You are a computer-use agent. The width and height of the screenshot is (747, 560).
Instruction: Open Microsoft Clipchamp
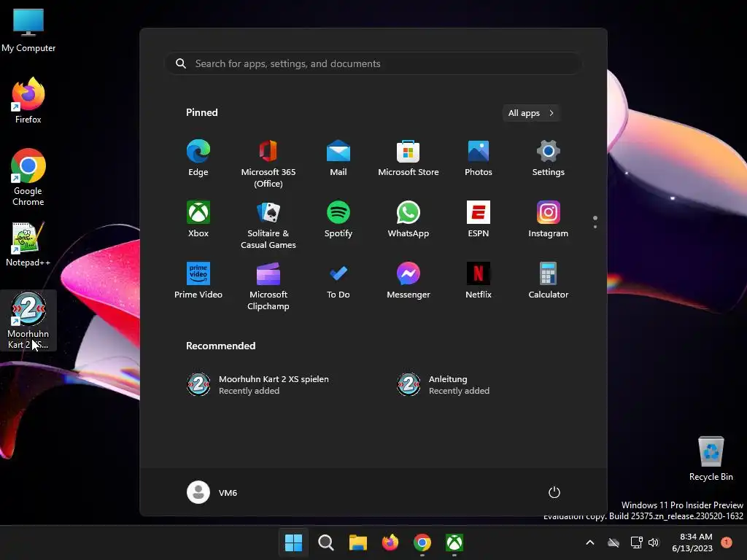click(x=268, y=286)
